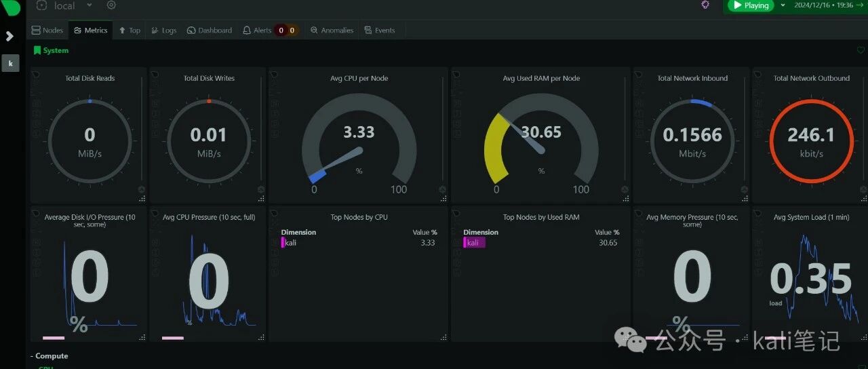Screen dimensions: 868x369
Task: Go to the Top tab
Action: (x=130, y=31)
